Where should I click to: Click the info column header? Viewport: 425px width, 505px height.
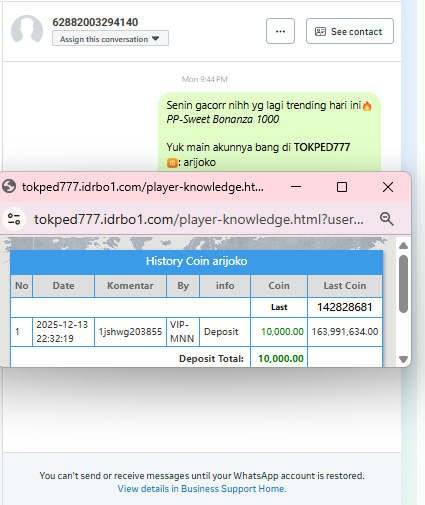point(225,286)
